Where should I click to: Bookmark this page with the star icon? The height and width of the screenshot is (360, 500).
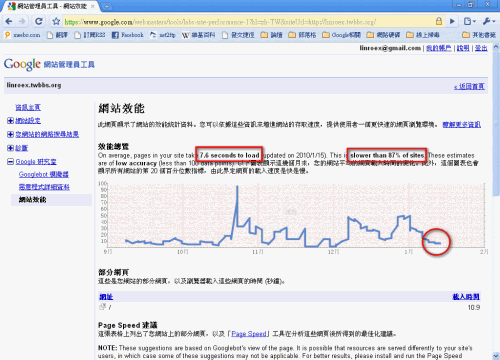click(x=56, y=22)
